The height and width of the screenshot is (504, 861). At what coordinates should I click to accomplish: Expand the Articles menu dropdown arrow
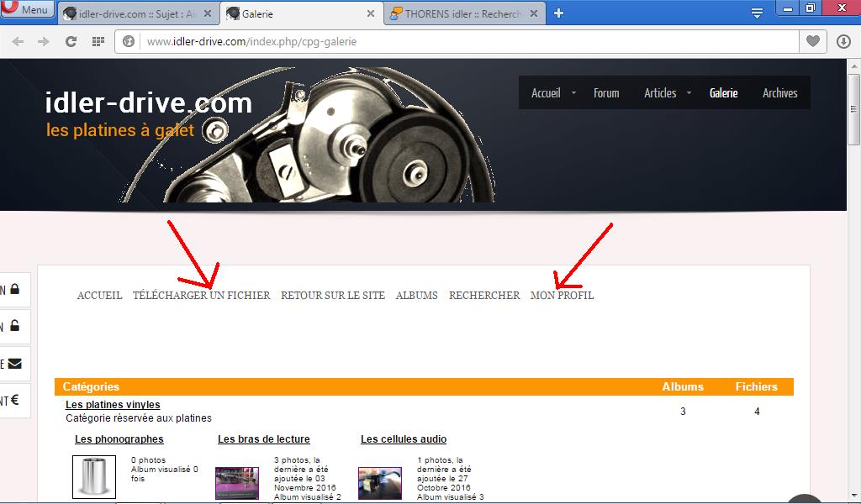689,93
